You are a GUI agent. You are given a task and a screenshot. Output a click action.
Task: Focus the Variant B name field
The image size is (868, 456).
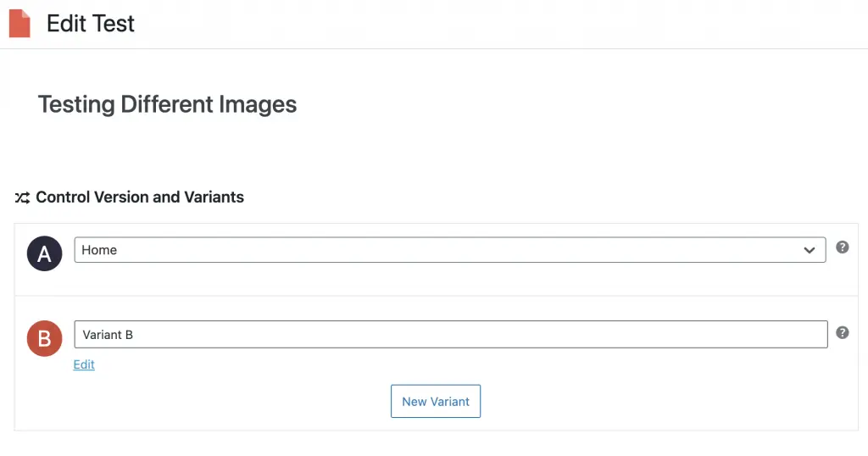[451, 334]
